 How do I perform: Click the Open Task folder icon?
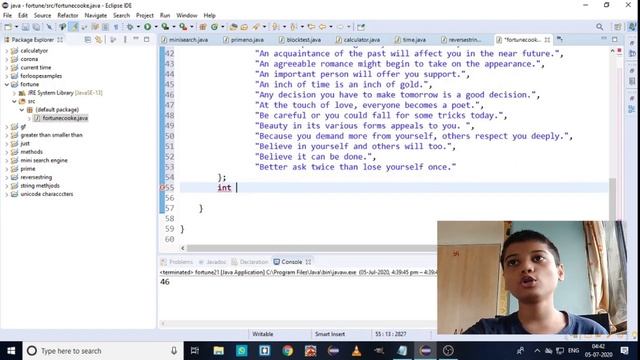(244, 27)
